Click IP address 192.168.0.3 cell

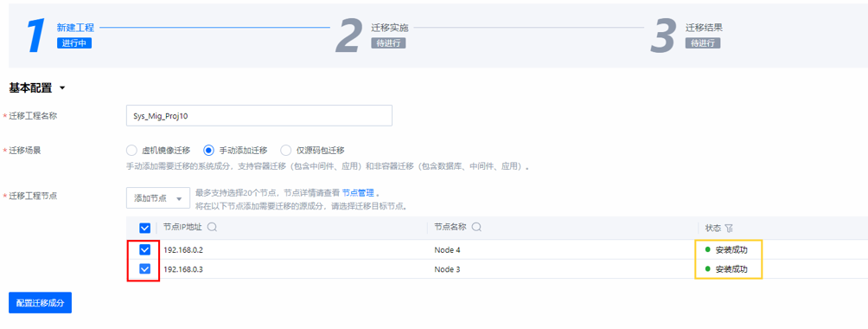(184, 269)
